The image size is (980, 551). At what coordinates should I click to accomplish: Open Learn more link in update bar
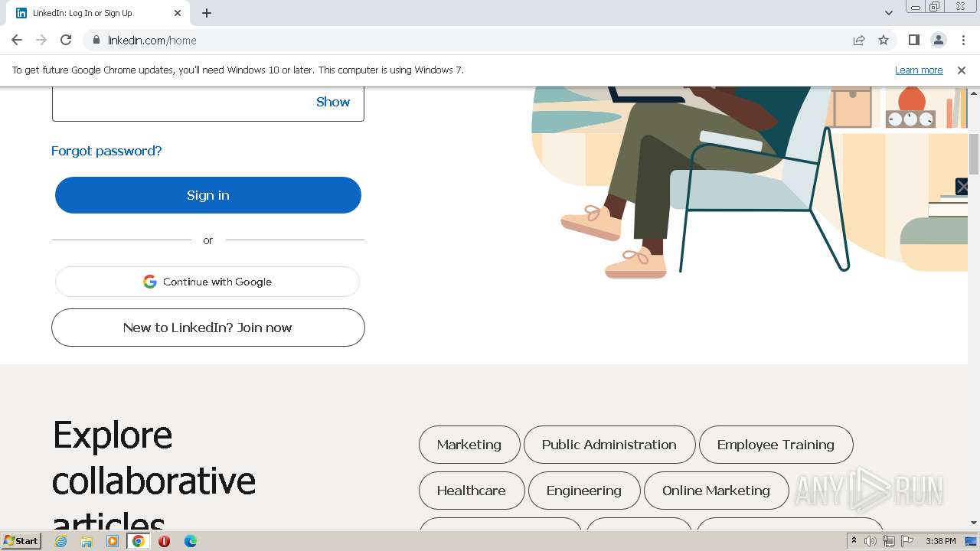tap(919, 70)
